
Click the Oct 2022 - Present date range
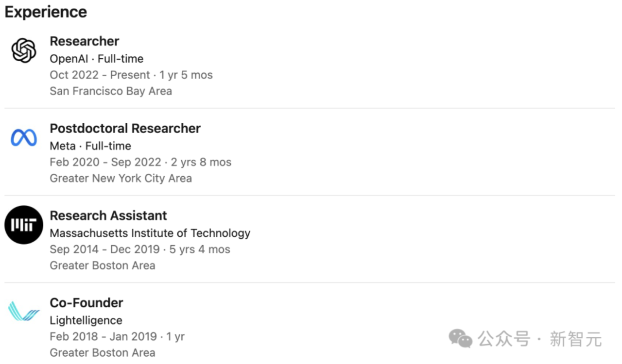[x=100, y=75]
